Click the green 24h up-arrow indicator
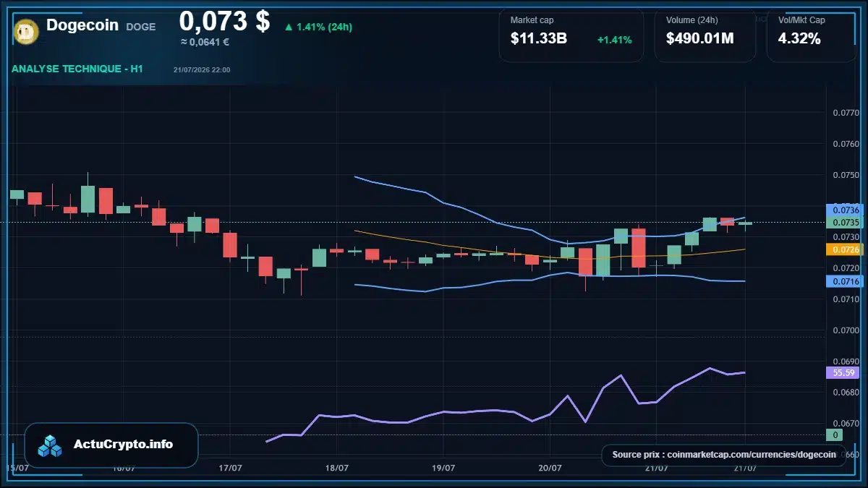Image resolution: width=868 pixels, height=488 pixels. click(289, 27)
